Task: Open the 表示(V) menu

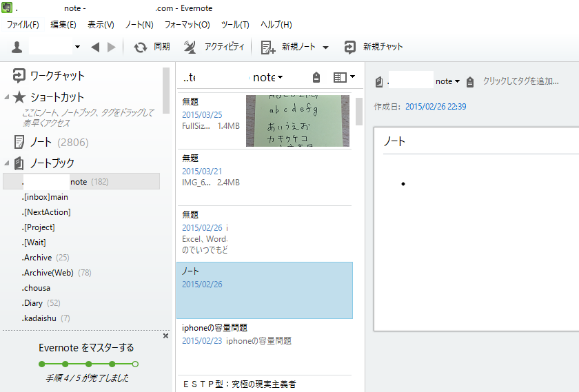Action: click(x=101, y=25)
